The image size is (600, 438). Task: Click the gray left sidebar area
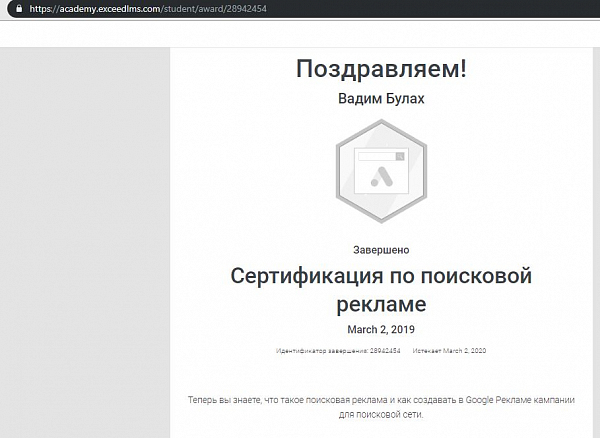(x=85, y=250)
